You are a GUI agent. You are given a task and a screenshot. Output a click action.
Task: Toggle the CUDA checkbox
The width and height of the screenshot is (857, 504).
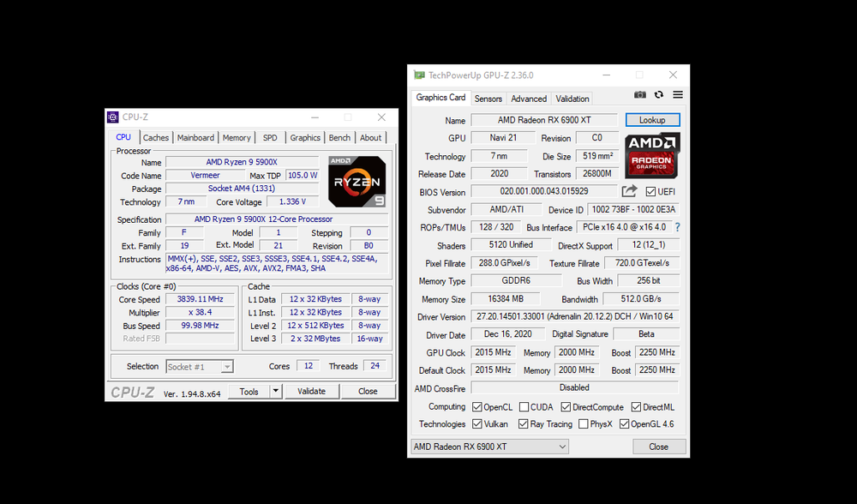[524, 407]
